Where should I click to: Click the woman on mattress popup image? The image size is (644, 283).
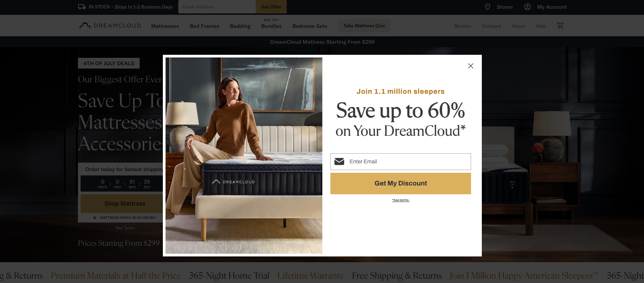click(244, 156)
